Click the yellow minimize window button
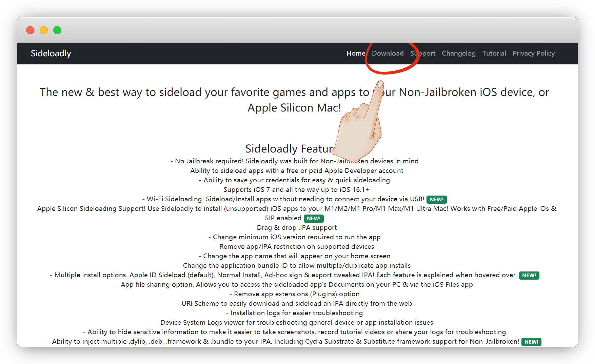The image size is (595, 364). [44, 30]
